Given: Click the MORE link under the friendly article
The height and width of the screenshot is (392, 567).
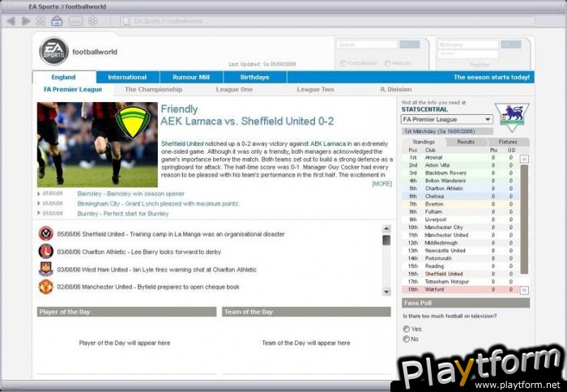Looking at the screenshot, I should [x=382, y=184].
